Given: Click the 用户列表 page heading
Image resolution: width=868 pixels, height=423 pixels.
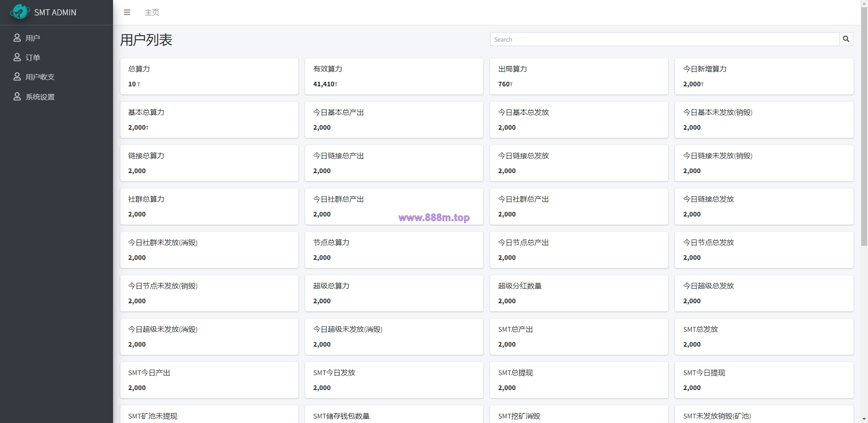Looking at the screenshot, I should [146, 40].
